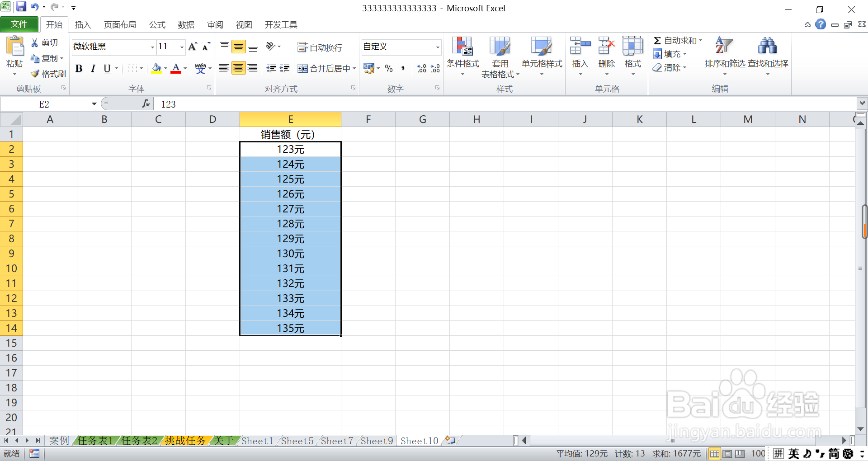Expand Merge and Center options arrow
This screenshot has width=868, height=461.
point(354,68)
